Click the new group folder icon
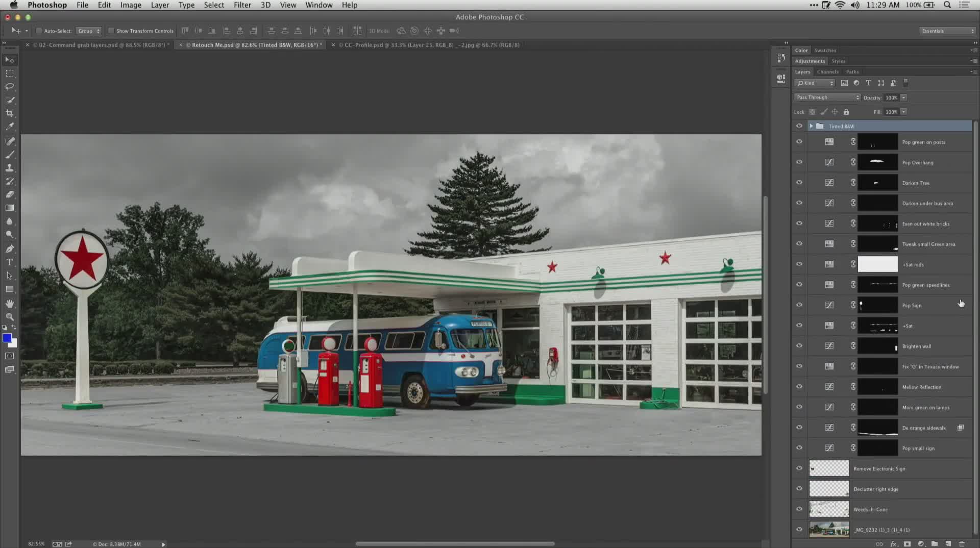 click(x=934, y=544)
